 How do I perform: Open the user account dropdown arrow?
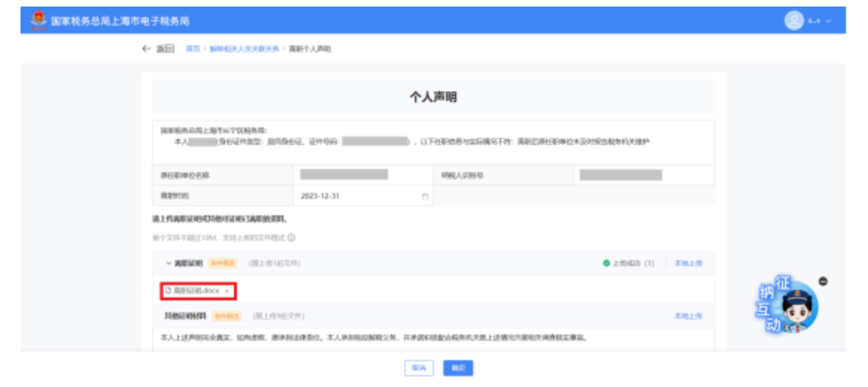tap(828, 21)
